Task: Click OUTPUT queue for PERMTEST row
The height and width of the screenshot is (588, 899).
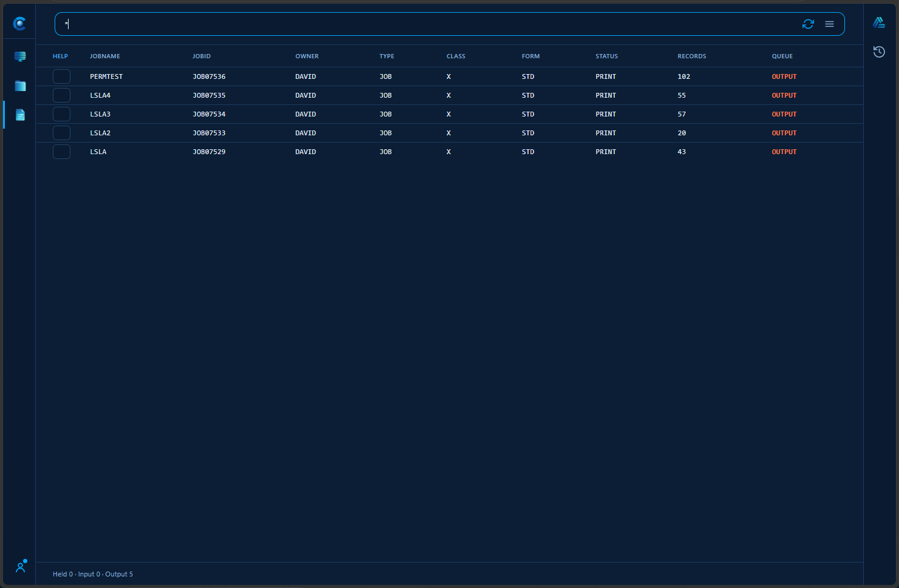Action: click(784, 76)
